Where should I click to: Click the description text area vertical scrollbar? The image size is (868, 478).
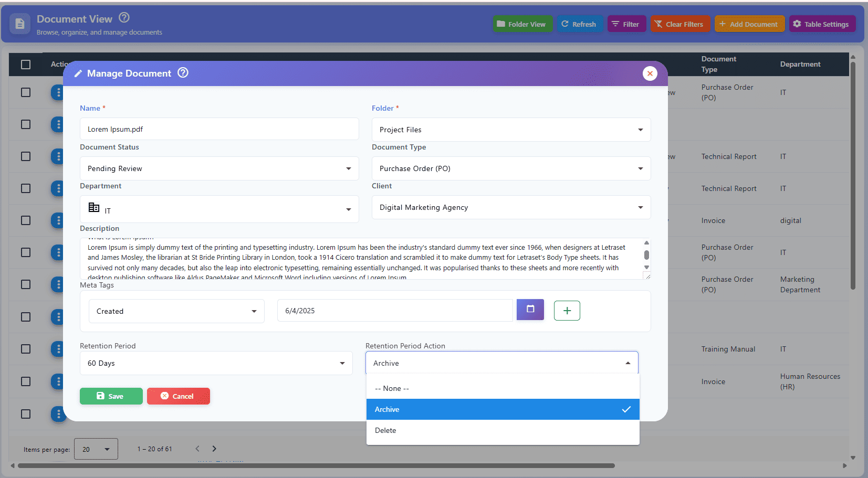(x=646, y=256)
